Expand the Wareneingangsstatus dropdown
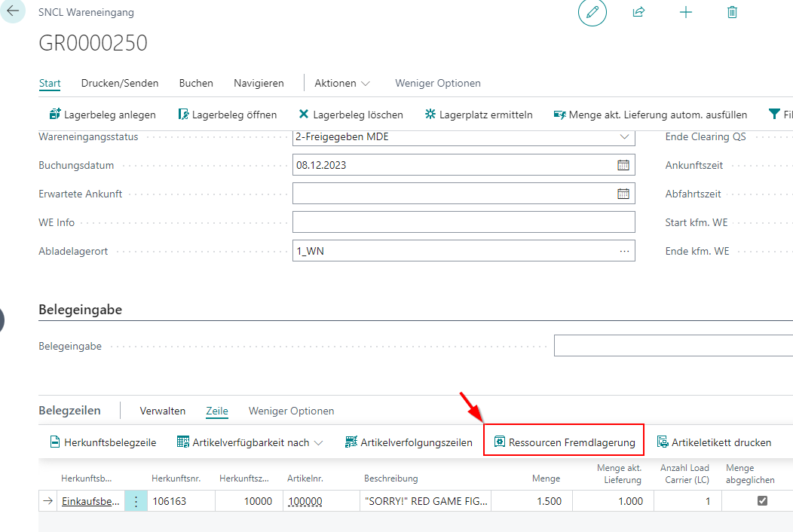Image resolution: width=793 pixels, height=532 pixels. point(623,136)
